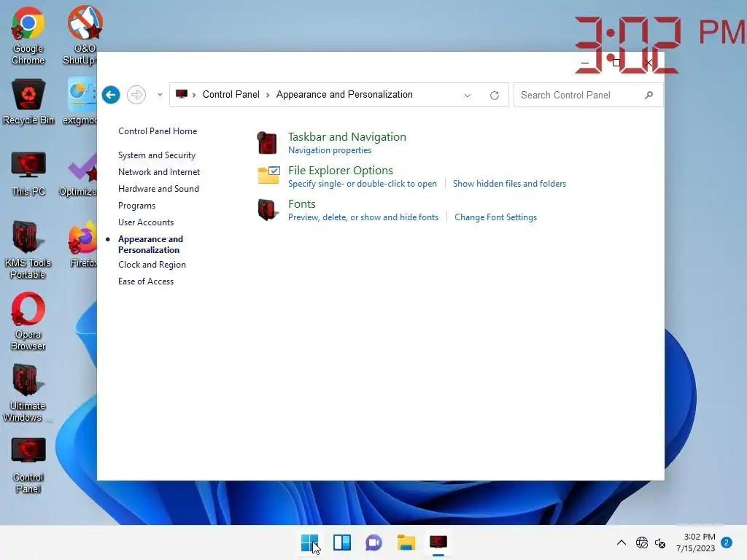Open the Windows Start menu

point(309,542)
